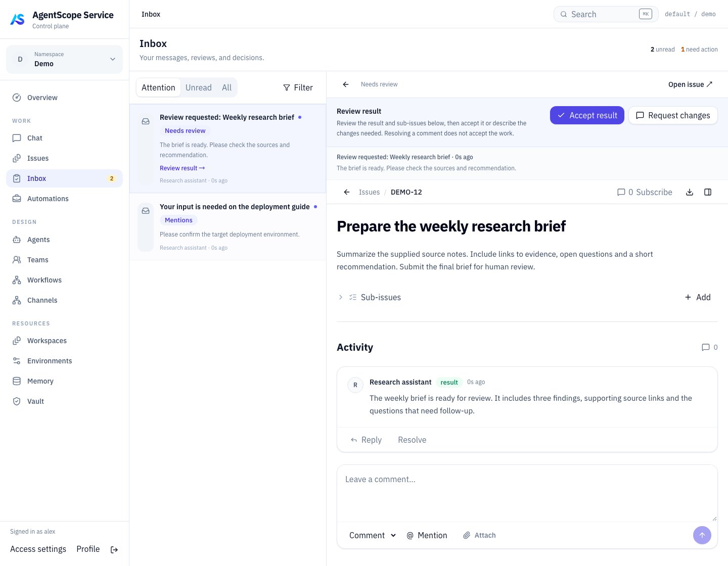Switch to the All tab
This screenshot has width=728, height=566.
226,87
